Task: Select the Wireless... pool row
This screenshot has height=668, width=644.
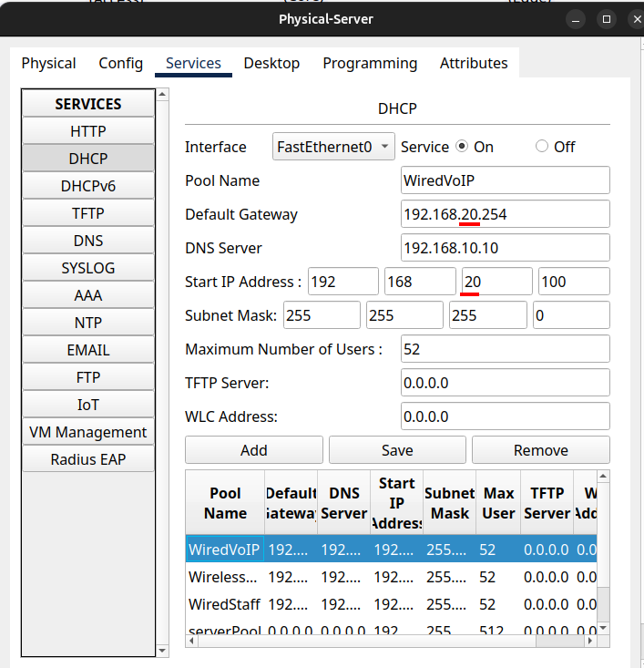Action: 391,576
